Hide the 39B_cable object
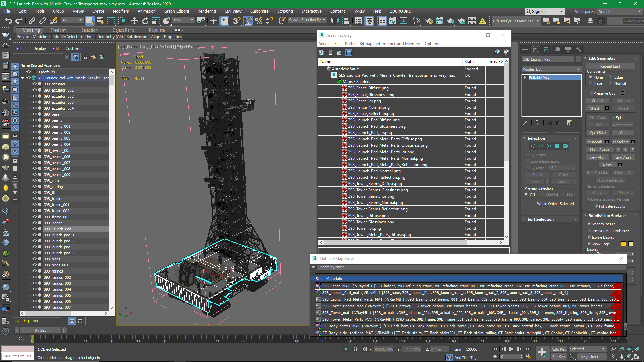Viewport: 644px width, 362px height. click(x=34, y=181)
